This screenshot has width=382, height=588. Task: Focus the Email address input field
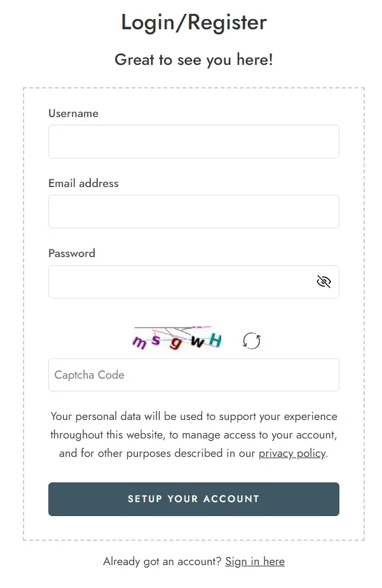pyautogui.click(x=194, y=211)
